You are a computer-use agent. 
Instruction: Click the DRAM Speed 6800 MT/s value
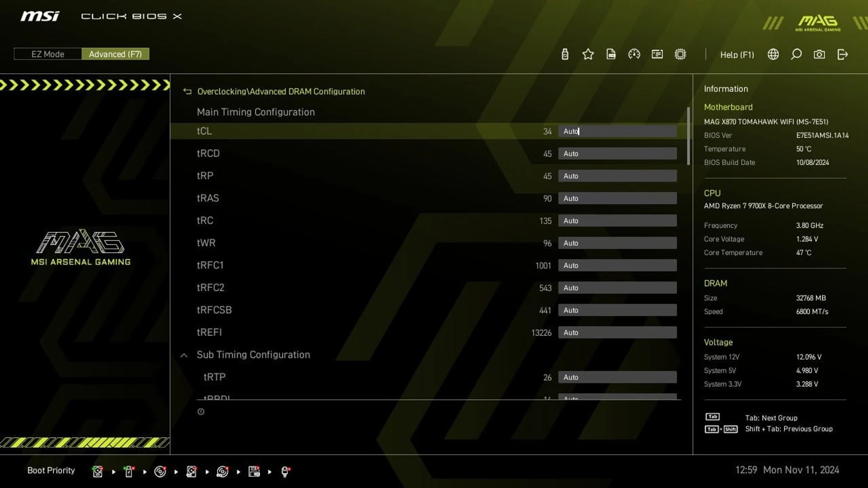click(812, 311)
